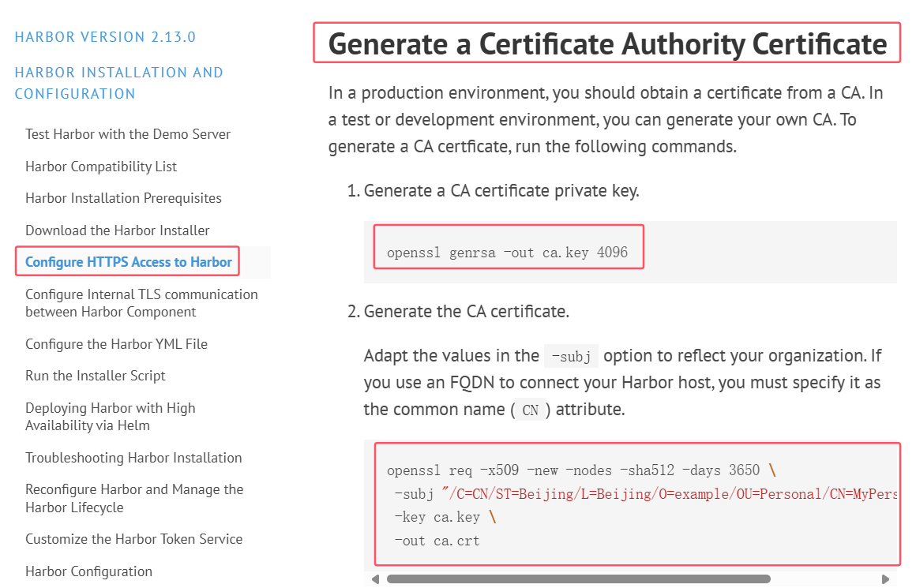Screen dimensions: 916x588
Task: Click the Generate a Certificate Authority Certificate heading
Action: point(607,43)
